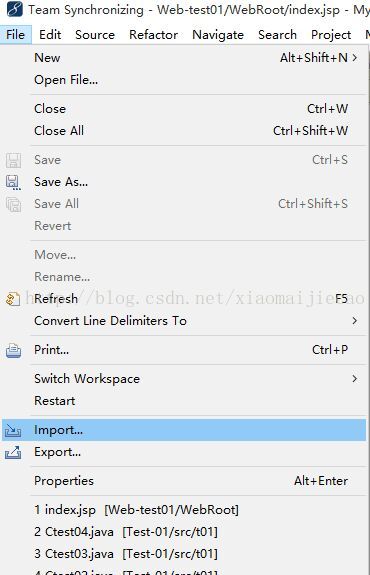The image size is (370, 575).
Task: Click the greyed Save disk icon
Action: coord(13,160)
